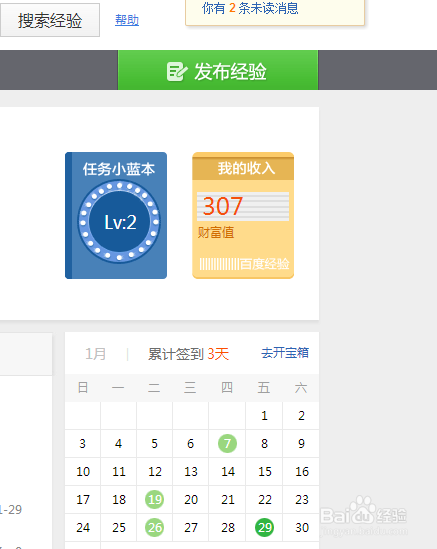Viewport: 437px width, 549px height.
Task: Click calendar date 17
Action: click(x=83, y=500)
